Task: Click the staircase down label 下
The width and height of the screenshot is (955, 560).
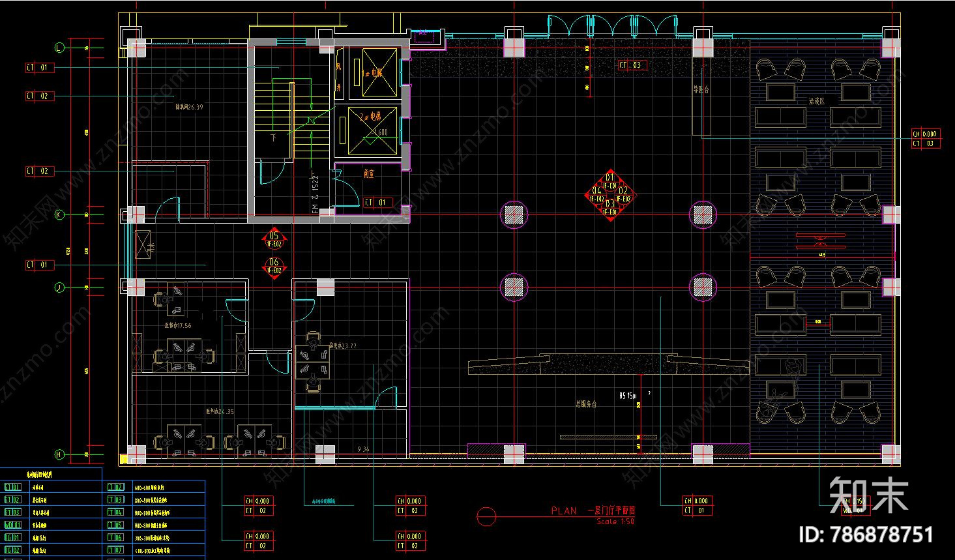Action: (x=274, y=138)
